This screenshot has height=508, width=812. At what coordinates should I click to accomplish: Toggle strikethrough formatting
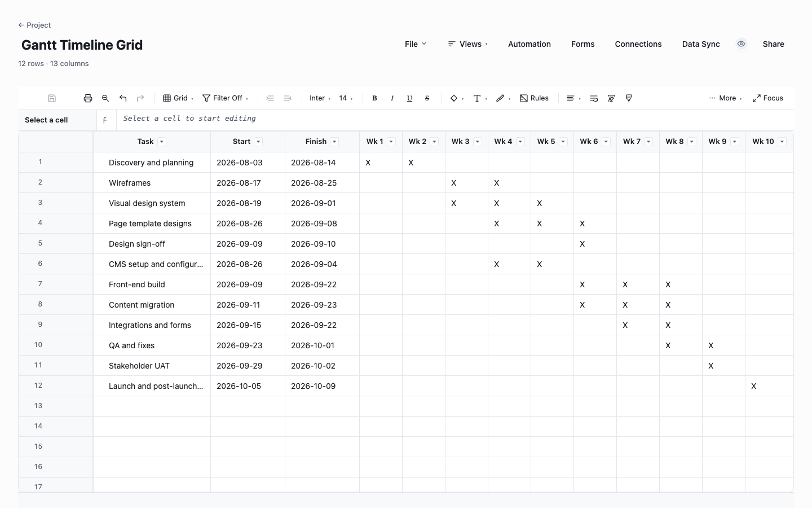[427, 98]
